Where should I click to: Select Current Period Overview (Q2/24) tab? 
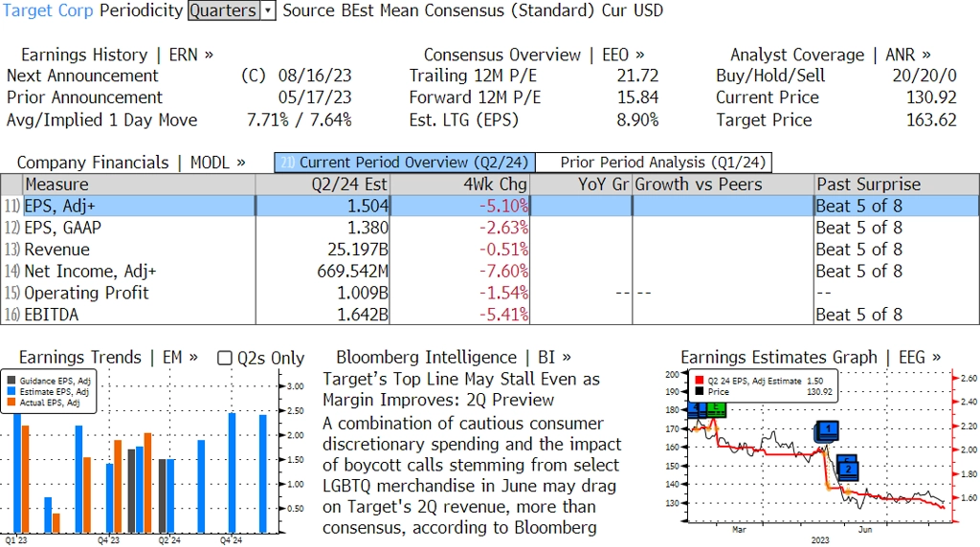click(x=405, y=163)
